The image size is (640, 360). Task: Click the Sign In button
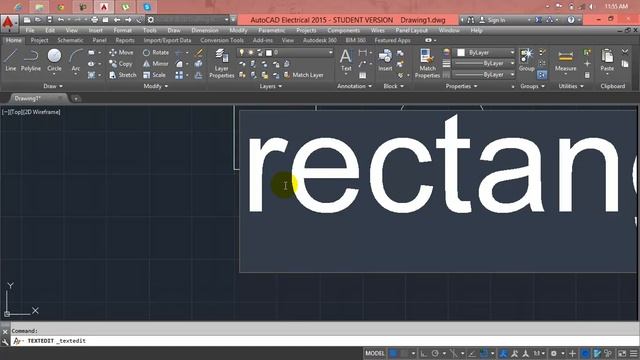pos(492,20)
